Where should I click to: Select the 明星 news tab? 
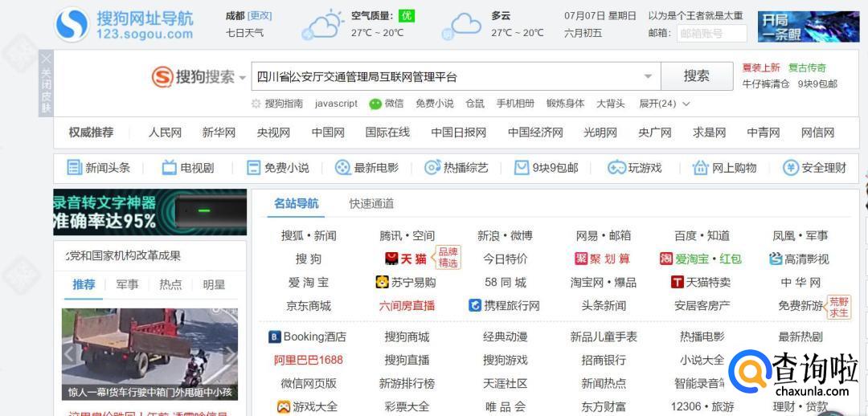(x=214, y=284)
